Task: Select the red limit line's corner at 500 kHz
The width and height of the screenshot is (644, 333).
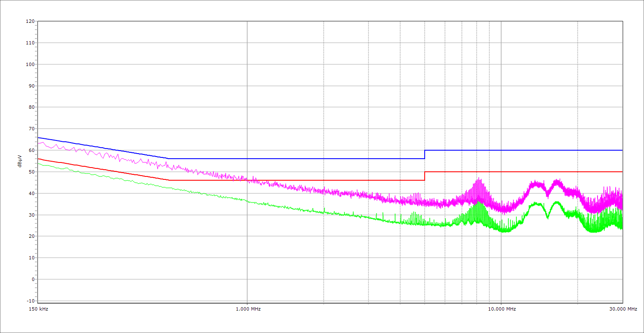Action: (x=169, y=180)
